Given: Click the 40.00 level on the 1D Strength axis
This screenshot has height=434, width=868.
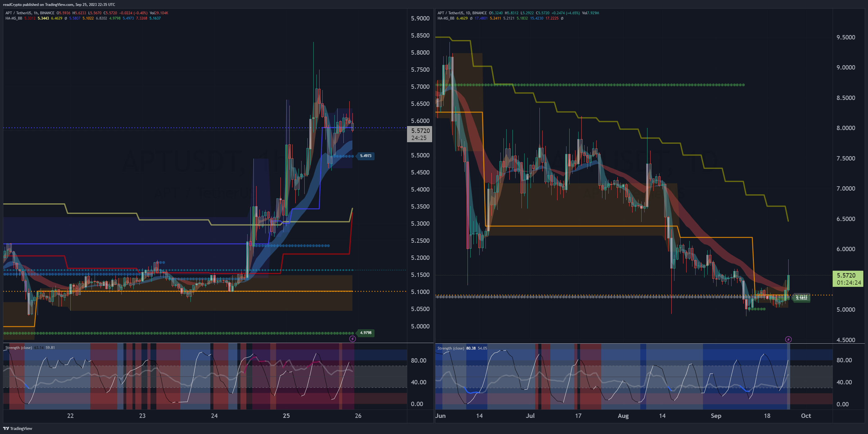Looking at the screenshot, I should 844,382.
